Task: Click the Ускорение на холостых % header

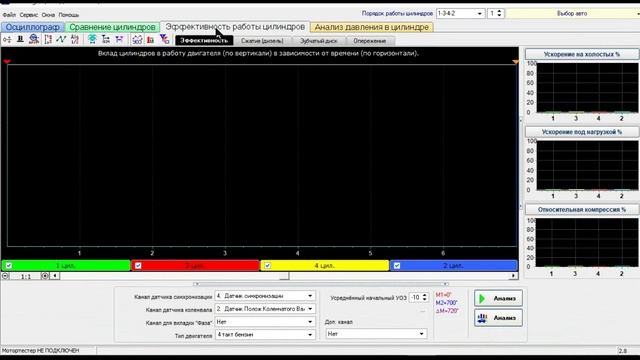Action: point(582,54)
